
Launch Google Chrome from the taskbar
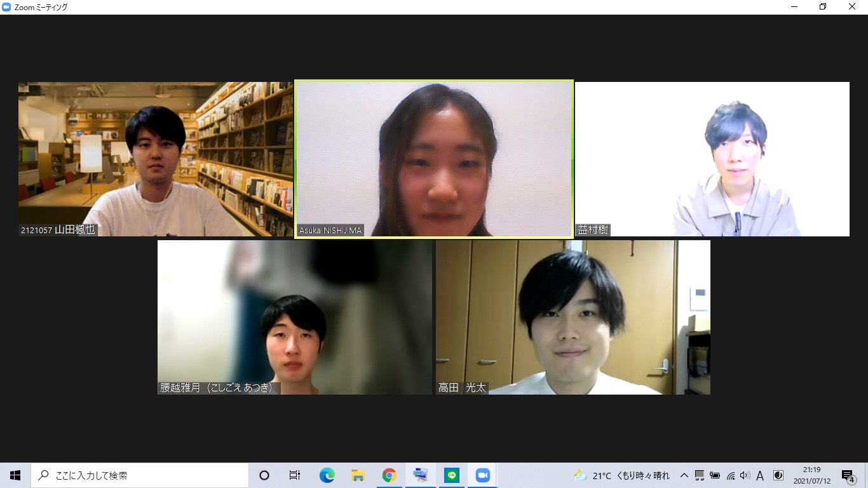[389, 475]
